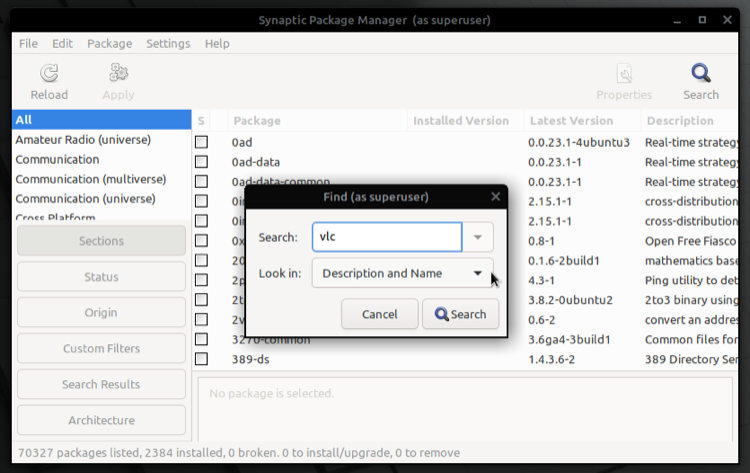Click the Search magnifier toolbar icon
The height and width of the screenshot is (473, 750).
(701, 73)
